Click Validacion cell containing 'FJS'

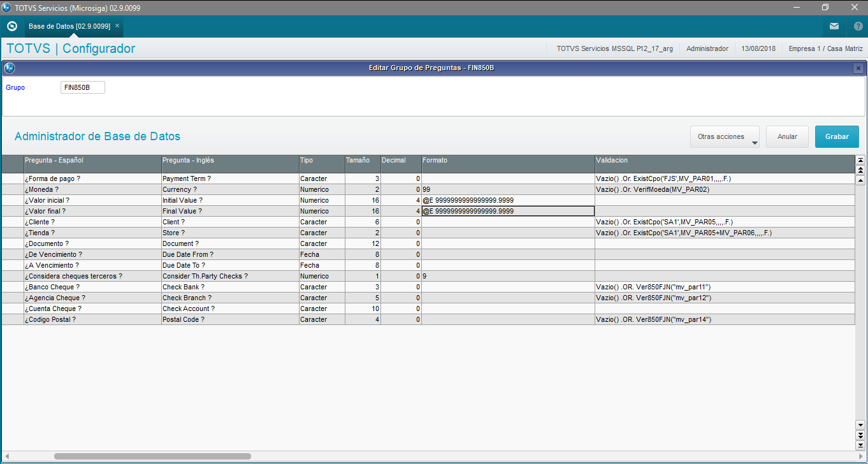(x=725, y=179)
